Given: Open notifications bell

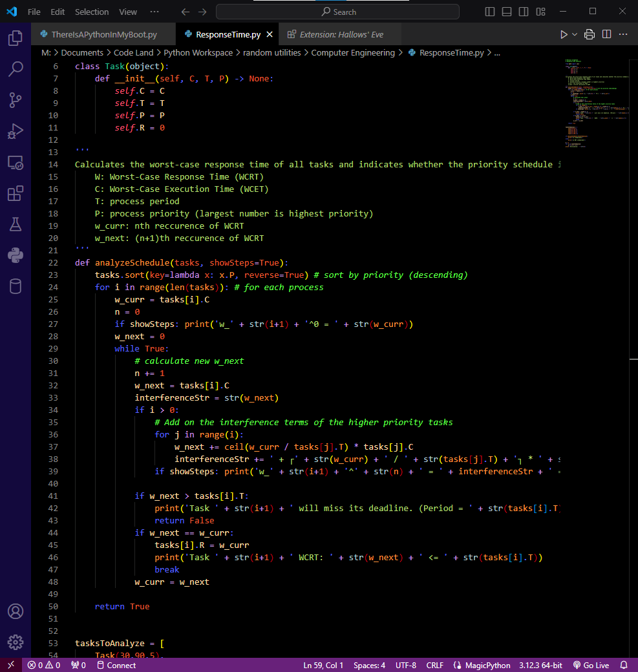Looking at the screenshot, I should click(624, 665).
